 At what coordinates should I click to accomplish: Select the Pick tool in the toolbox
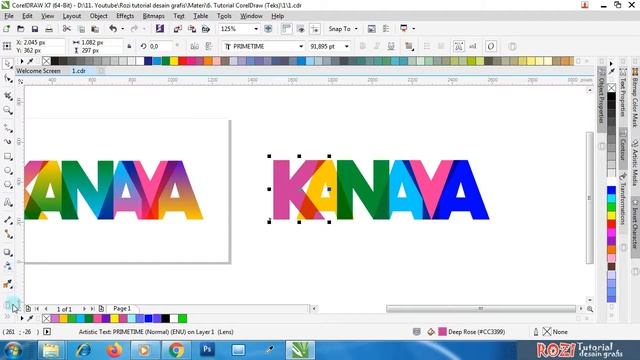(x=8, y=64)
